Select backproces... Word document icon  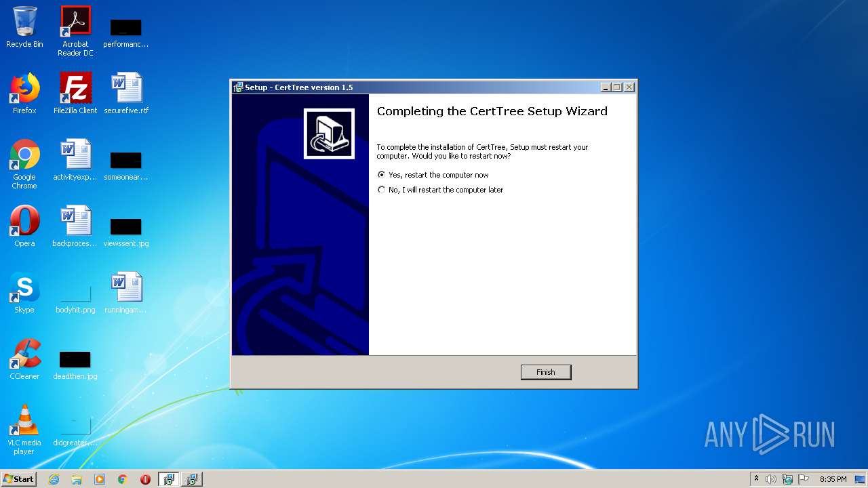pos(75,227)
